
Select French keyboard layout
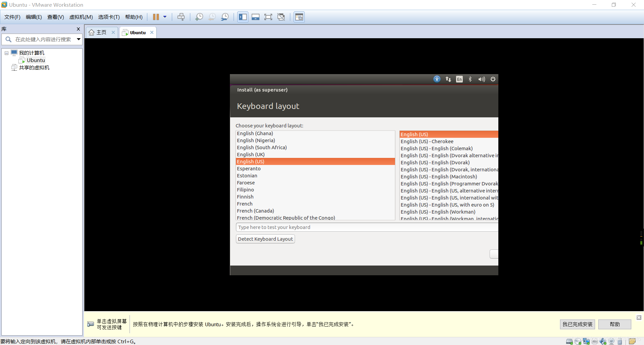tap(315, 204)
